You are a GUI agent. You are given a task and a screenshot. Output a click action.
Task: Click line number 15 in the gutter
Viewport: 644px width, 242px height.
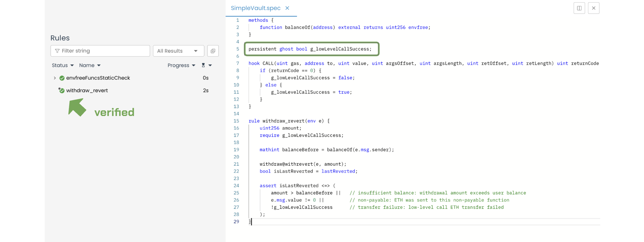click(236, 121)
